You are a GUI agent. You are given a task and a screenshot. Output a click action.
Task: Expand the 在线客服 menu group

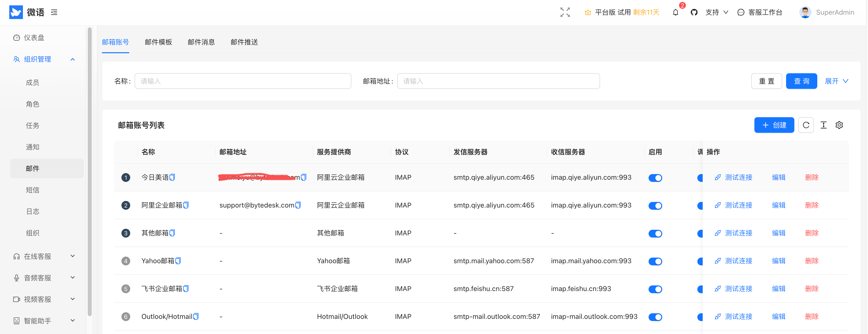pos(47,256)
